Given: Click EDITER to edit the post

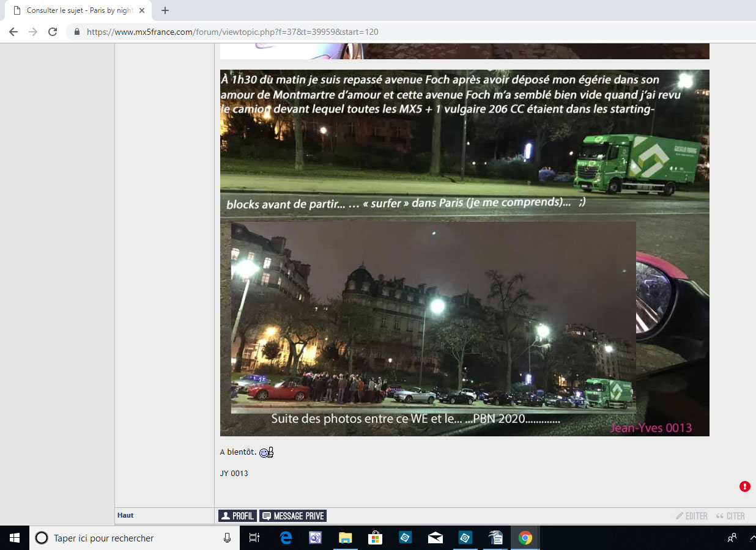Looking at the screenshot, I should pyautogui.click(x=692, y=516).
